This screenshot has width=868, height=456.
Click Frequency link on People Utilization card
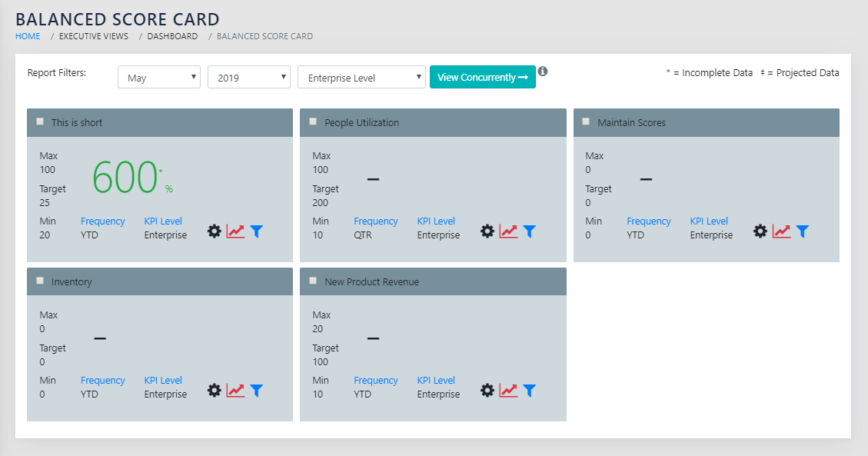pyautogui.click(x=376, y=221)
